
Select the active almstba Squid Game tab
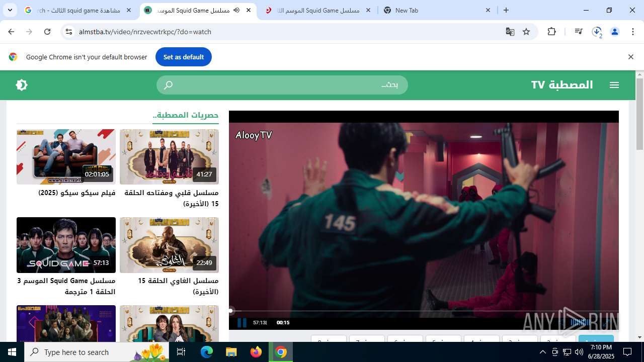198,10
